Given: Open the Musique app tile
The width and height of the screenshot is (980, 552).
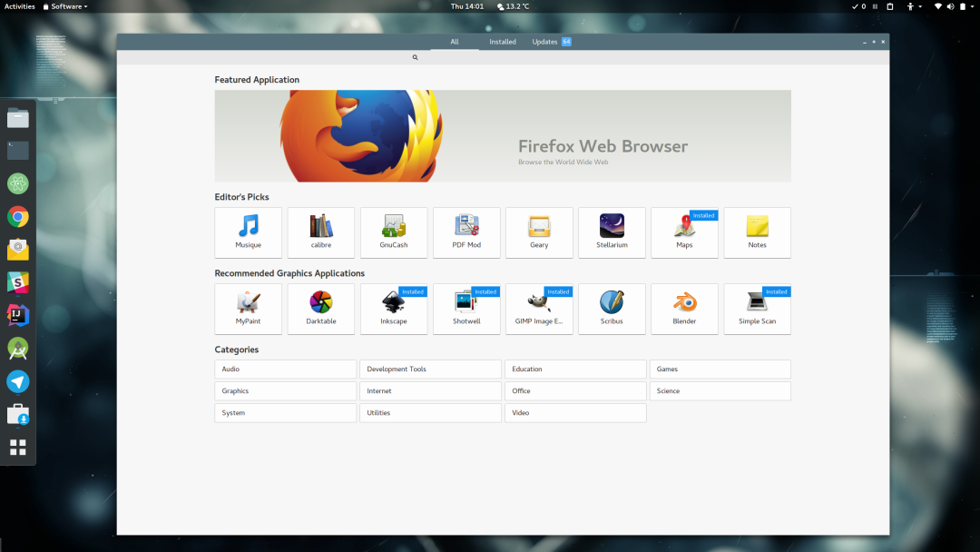Looking at the screenshot, I should (x=248, y=232).
